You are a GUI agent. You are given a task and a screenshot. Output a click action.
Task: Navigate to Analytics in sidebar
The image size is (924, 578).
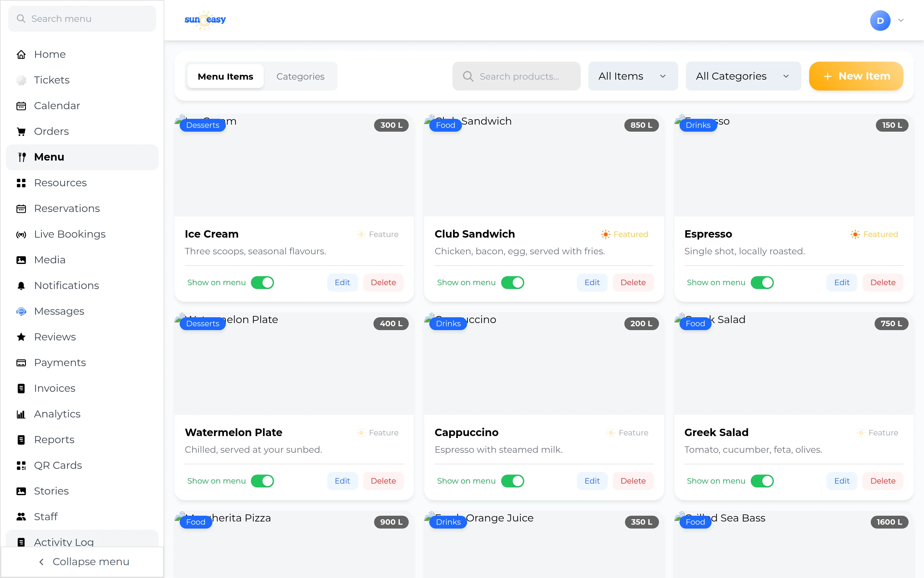tap(82, 414)
